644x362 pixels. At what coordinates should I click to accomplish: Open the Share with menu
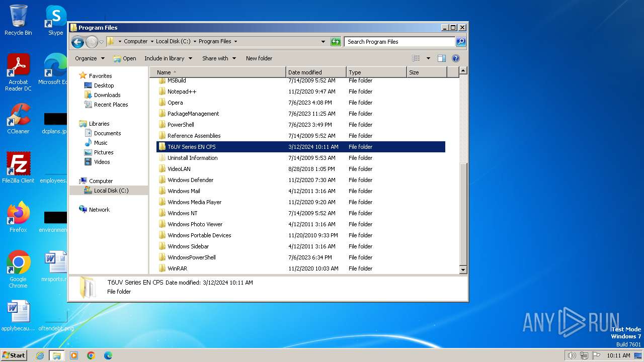[x=219, y=58]
